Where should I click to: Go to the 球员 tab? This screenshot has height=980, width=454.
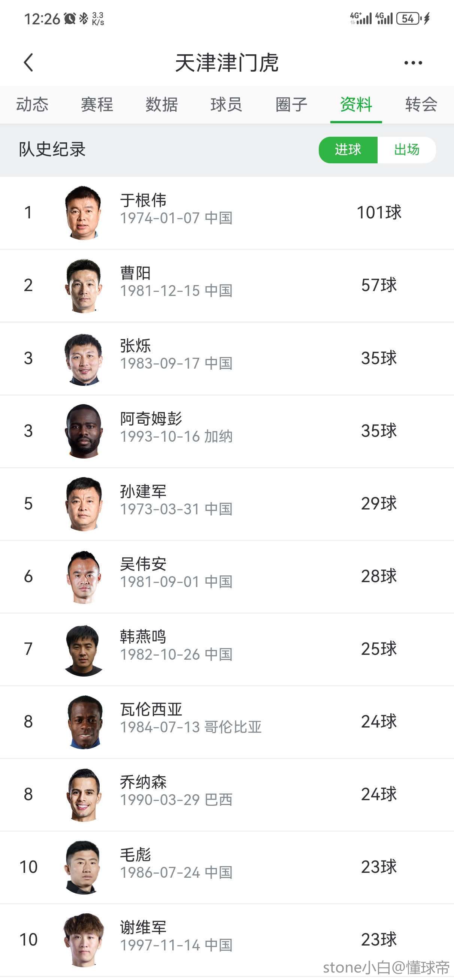point(226,104)
